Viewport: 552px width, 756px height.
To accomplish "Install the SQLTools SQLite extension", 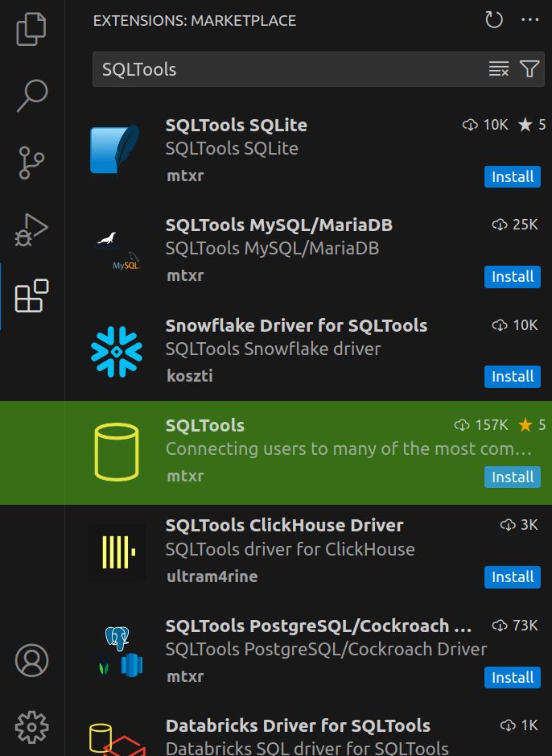I will 513,176.
